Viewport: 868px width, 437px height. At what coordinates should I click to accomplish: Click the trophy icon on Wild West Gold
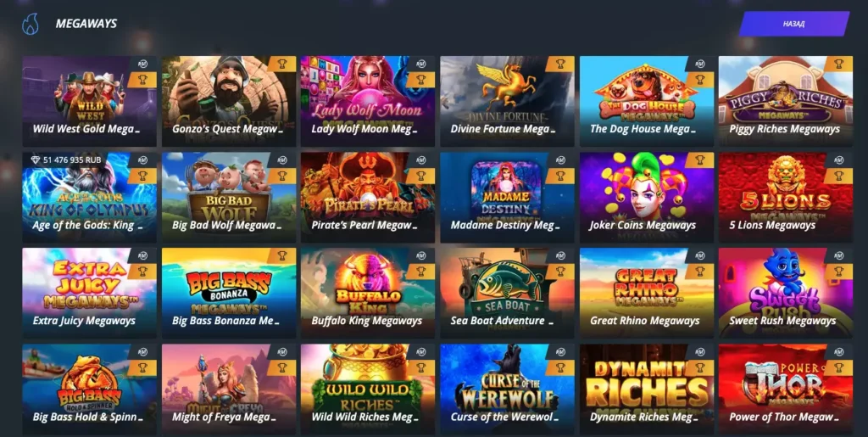[143, 79]
